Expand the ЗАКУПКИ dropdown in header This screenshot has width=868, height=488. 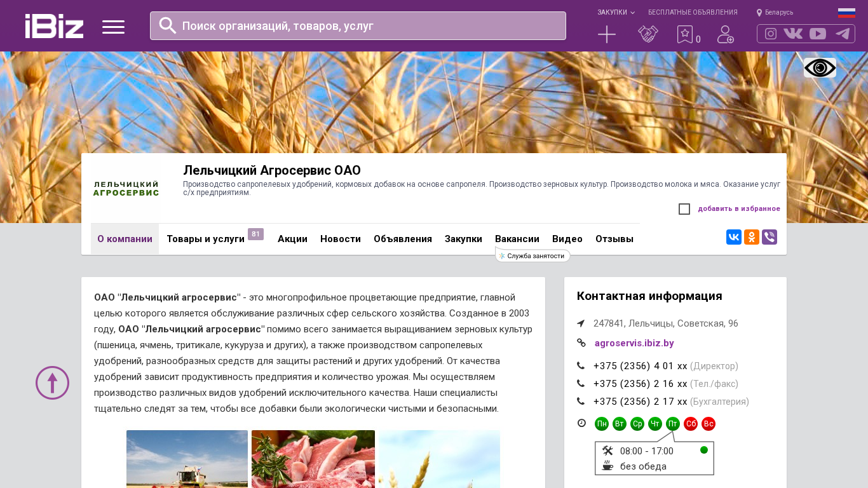pyautogui.click(x=616, y=13)
